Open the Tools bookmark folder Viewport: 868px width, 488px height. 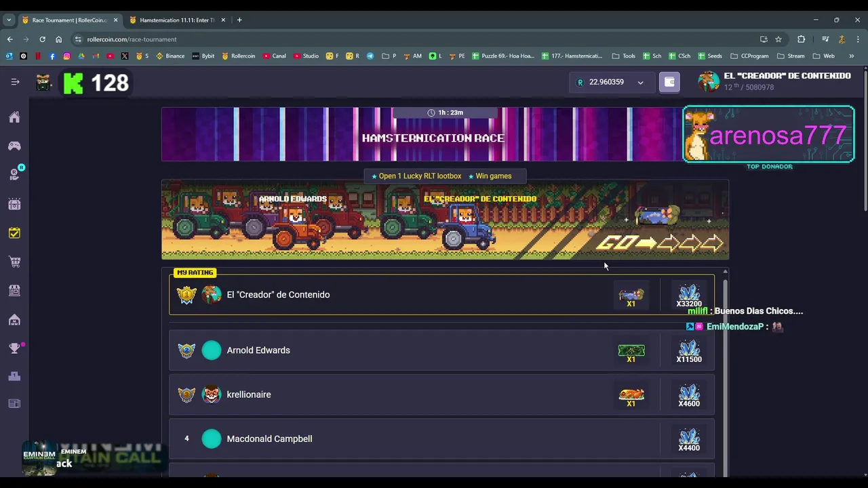pyautogui.click(x=624, y=56)
